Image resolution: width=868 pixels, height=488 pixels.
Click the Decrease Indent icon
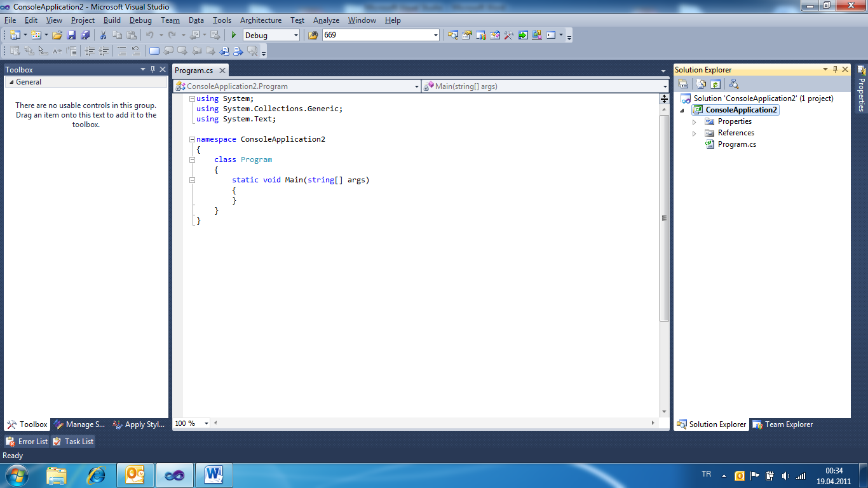tap(90, 51)
